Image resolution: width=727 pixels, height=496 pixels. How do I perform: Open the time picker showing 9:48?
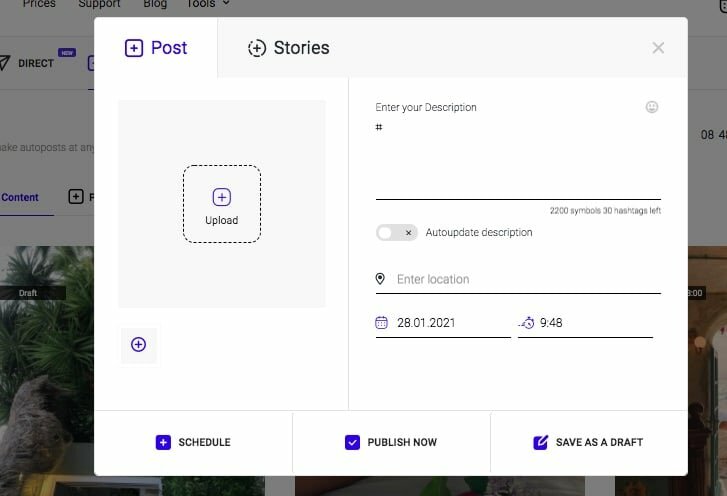pyautogui.click(x=593, y=323)
